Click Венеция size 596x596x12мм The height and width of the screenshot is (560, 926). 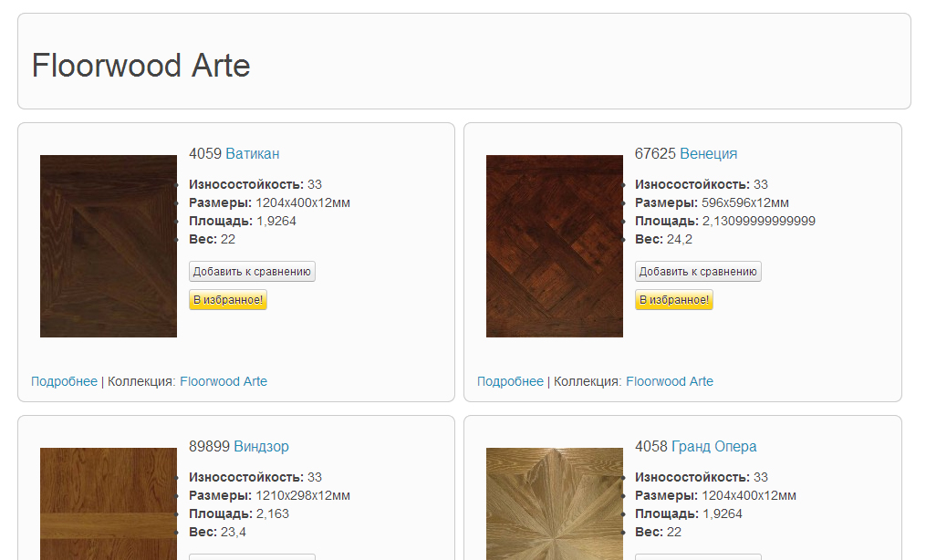(x=745, y=202)
